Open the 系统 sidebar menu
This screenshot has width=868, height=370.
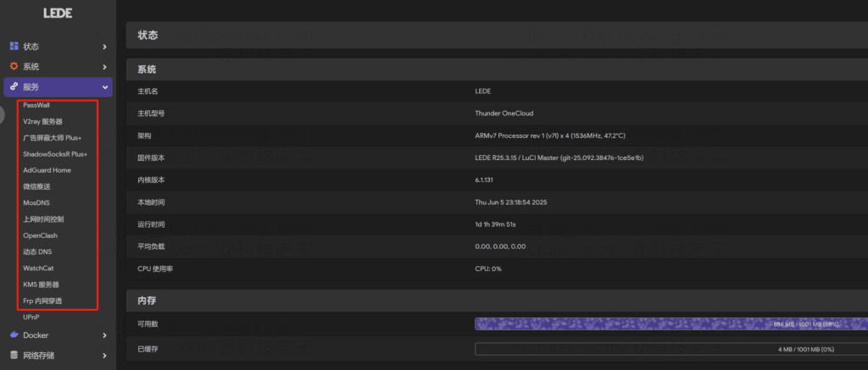(58, 67)
